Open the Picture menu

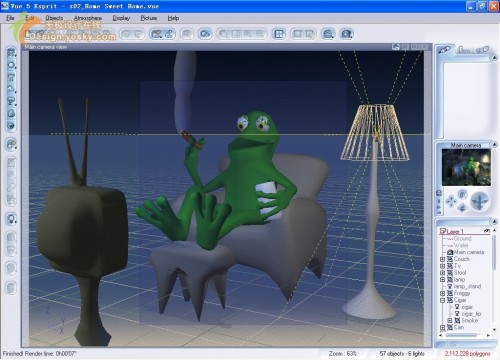coord(149,18)
